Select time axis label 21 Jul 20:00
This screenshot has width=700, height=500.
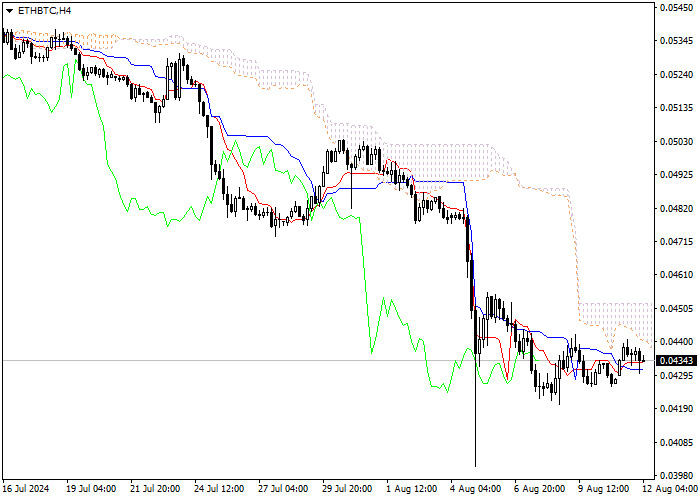coord(155,489)
